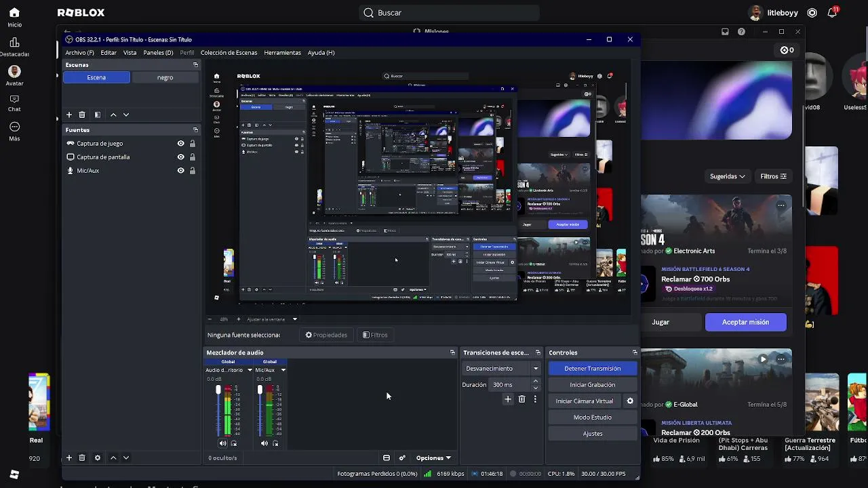Screen dimensions: 868x488
Task: Open the Archivo (F) menu
Action: point(80,53)
